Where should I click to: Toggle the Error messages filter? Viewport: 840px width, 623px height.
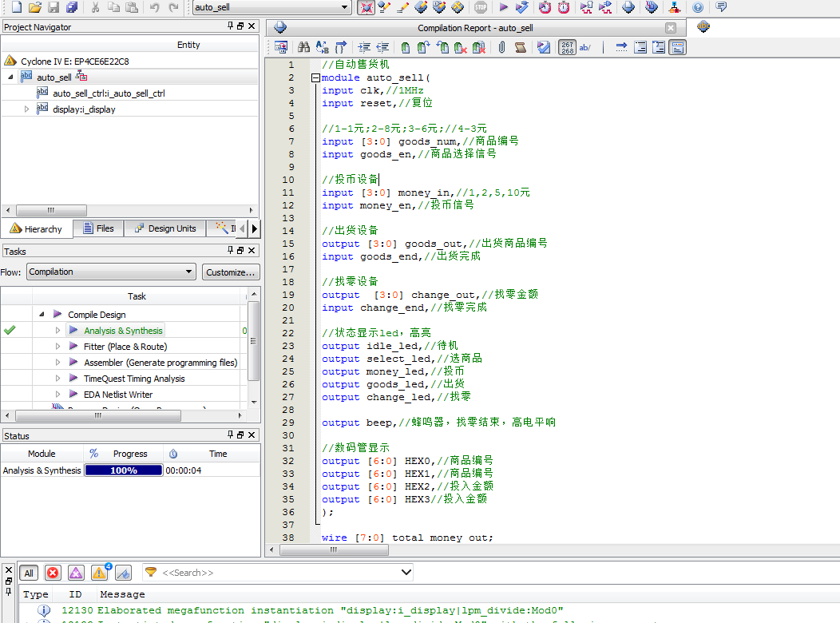53,573
